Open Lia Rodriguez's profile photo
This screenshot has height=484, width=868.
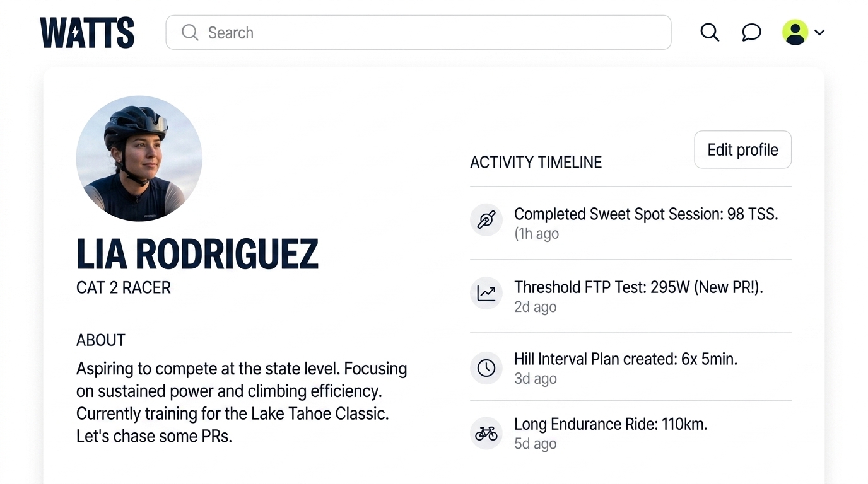click(139, 158)
